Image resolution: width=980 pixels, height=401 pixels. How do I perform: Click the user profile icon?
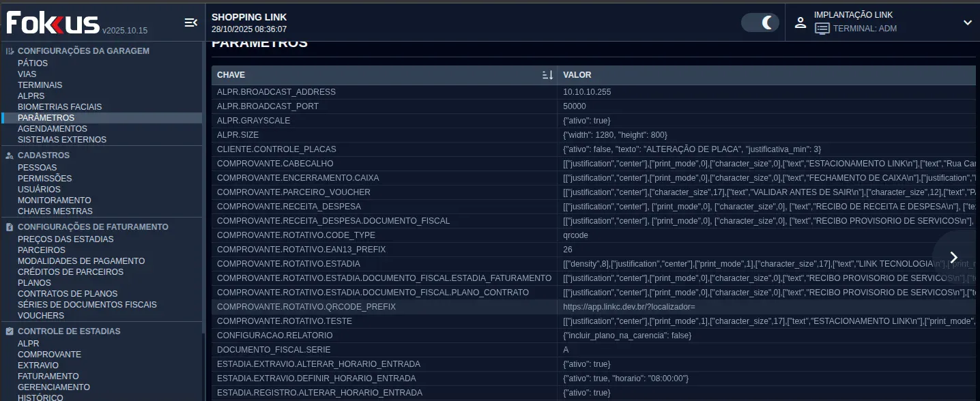pos(801,23)
